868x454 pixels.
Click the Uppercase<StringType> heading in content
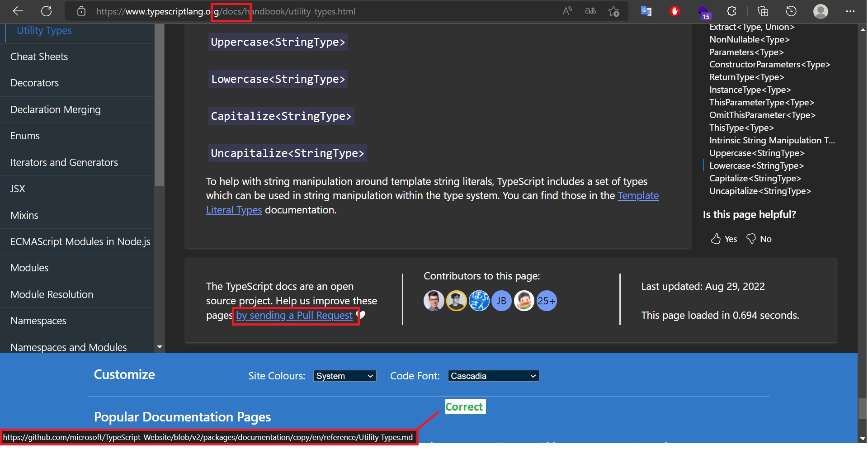coord(278,42)
